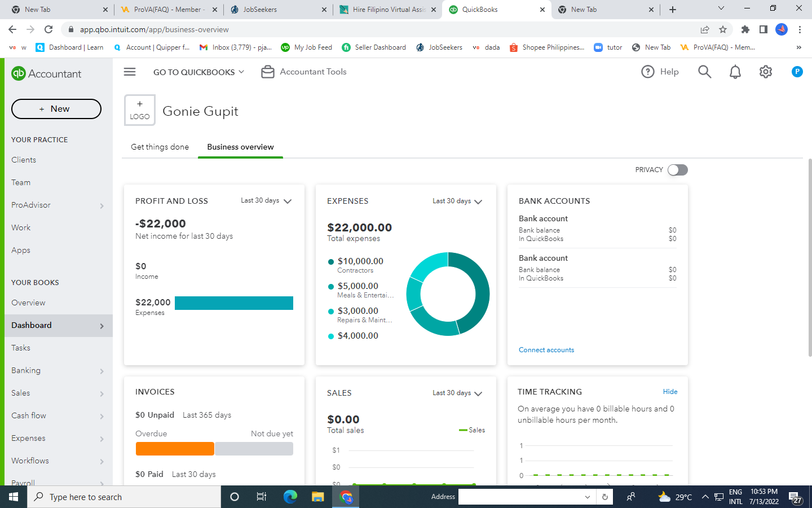Open the browser side panel
Screen dimensions: 812x508
tap(764, 29)
